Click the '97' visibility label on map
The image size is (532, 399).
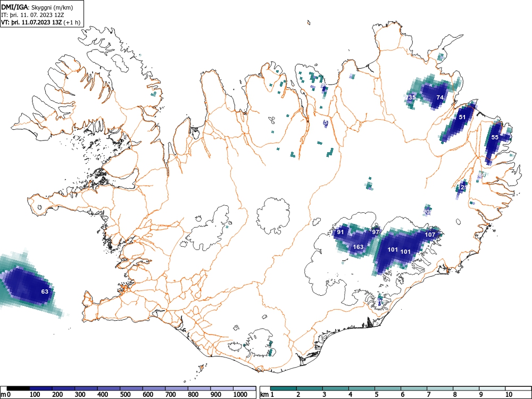[x=375, y=232]
